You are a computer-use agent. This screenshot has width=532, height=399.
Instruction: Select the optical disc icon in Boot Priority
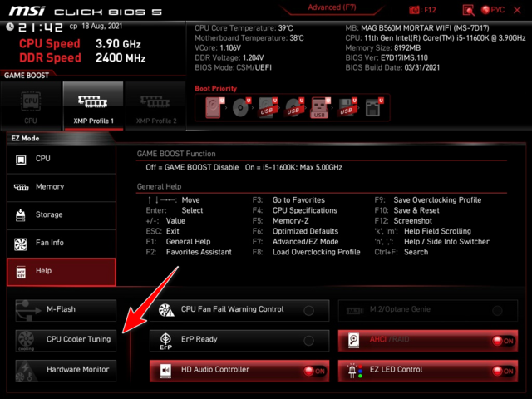(241, 108)
